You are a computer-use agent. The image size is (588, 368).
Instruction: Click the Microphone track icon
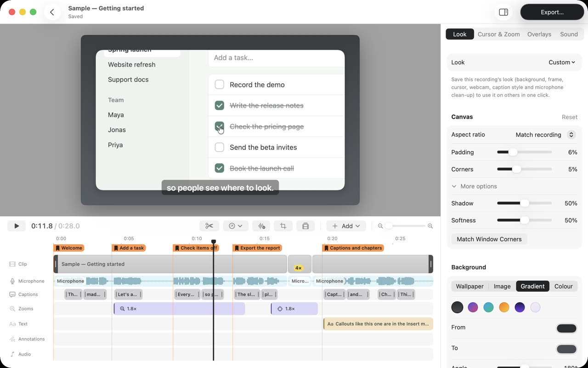point(12,281)
